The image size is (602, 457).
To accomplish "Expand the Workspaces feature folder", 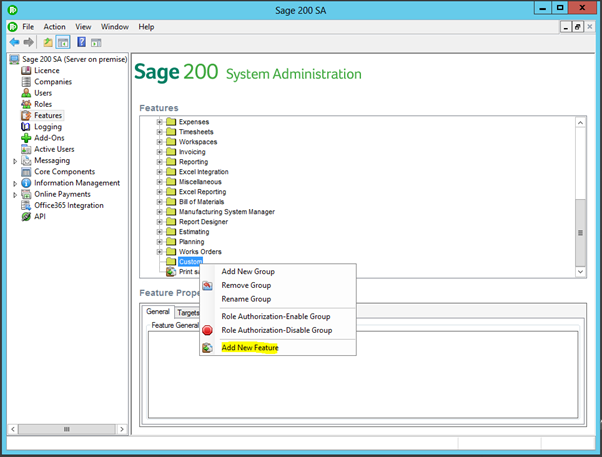I will click(159, 142).
